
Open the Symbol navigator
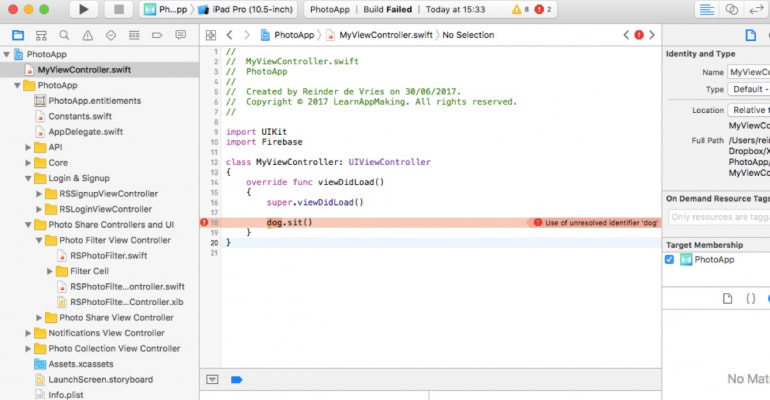coord(41,35)
